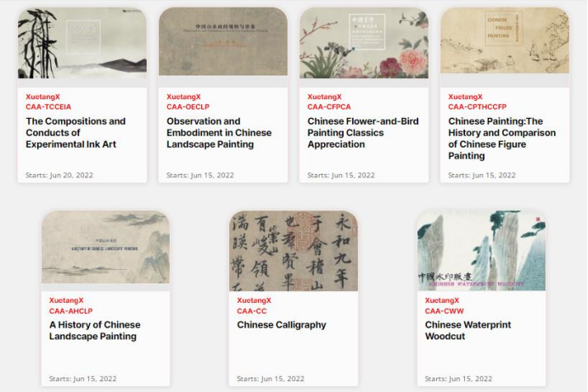This screenshot has width=588, height=392.
Task: Click the CAA-CC course code
Action: [252, 311]
